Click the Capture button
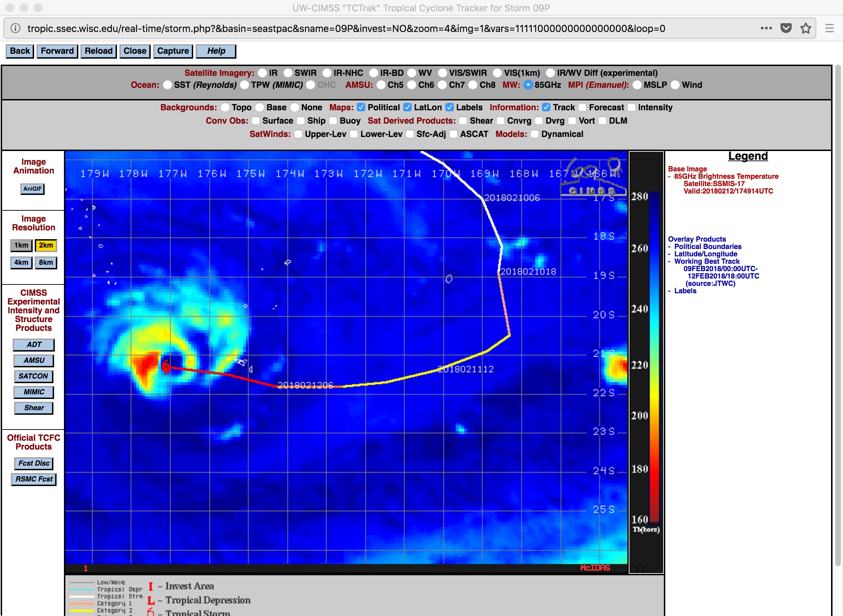 tap(173, 51)
